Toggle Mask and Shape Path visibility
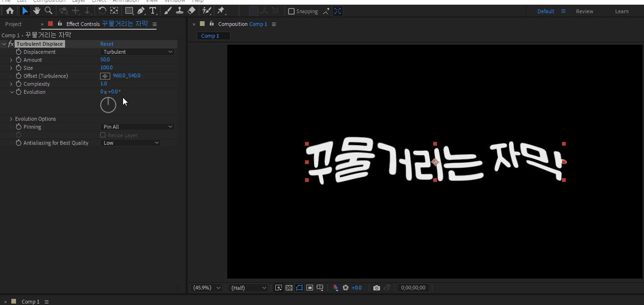Viewport: 644px width, 305px height. pyautogui.click(x=299, y=288)
